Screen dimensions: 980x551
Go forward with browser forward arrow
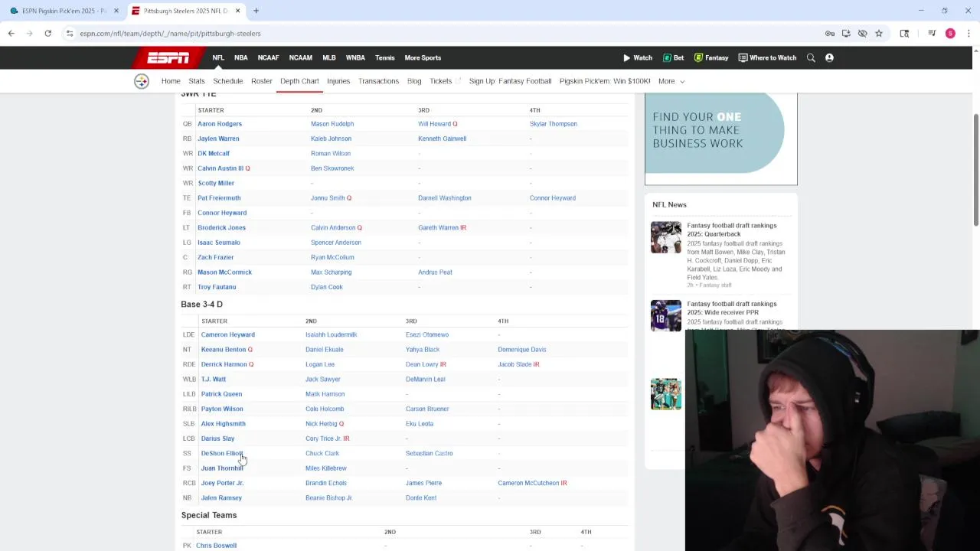[29, 34]
